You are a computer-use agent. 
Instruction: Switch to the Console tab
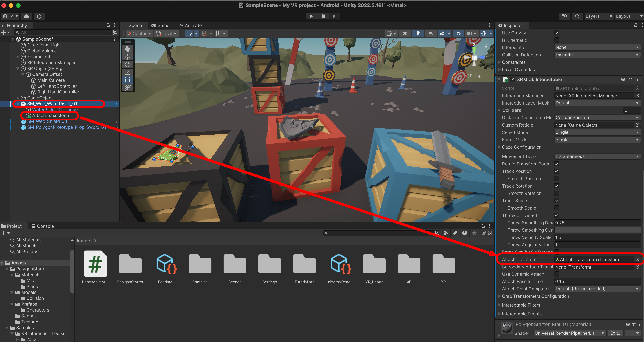point(43,226)
